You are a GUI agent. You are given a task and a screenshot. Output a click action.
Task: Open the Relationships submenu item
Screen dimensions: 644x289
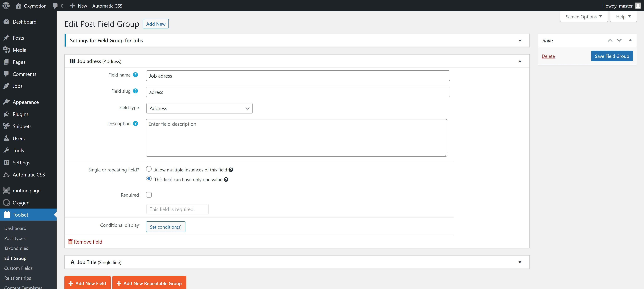point(17,278)
